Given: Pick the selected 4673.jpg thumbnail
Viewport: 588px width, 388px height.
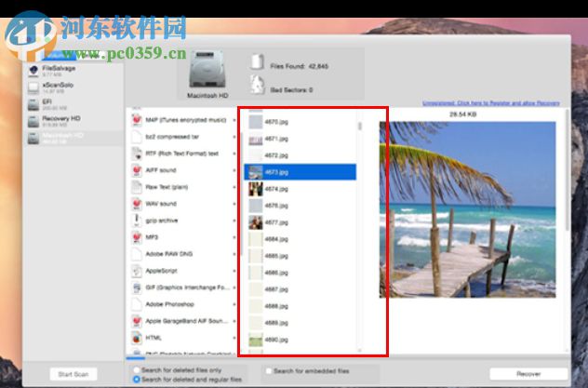Looking at the screenshot, I should [x=256, y=172].
